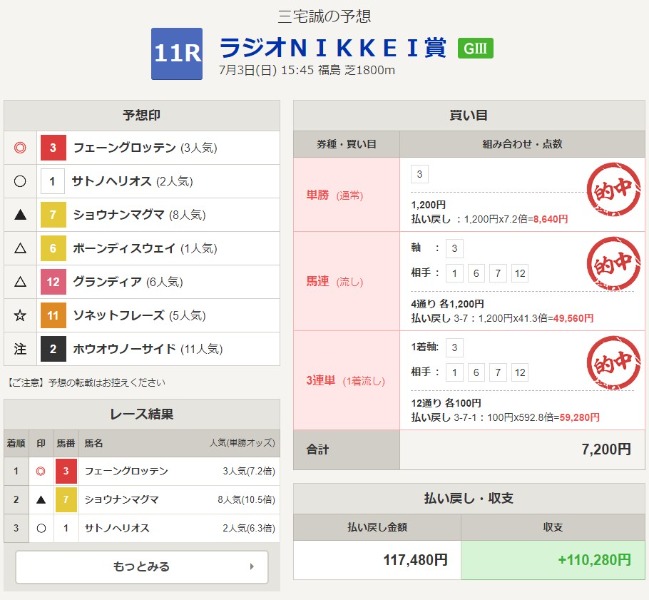Viewport: 649px width, 600px height.
Task: Click the 払い戻し金額 column header
Action: pos(377,527)
